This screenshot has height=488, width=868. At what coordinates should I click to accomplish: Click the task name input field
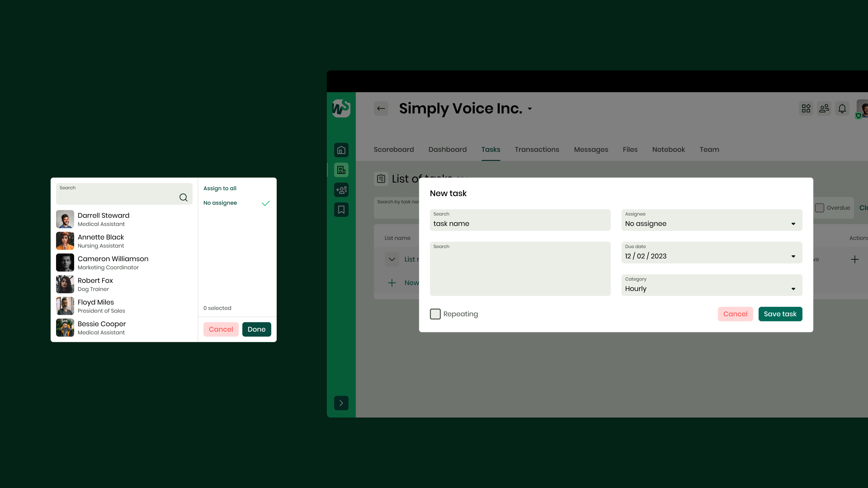(520, 220)
